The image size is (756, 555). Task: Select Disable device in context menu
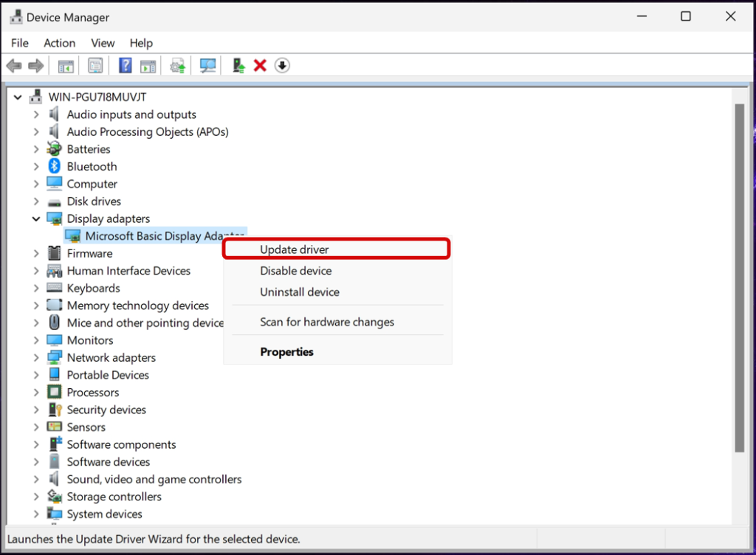(x=295, y=271)
